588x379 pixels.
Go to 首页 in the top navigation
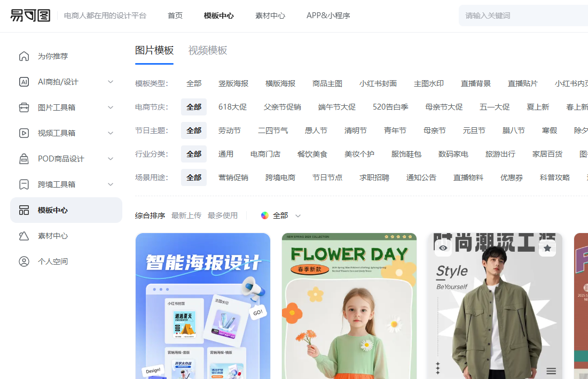[175, 16]
